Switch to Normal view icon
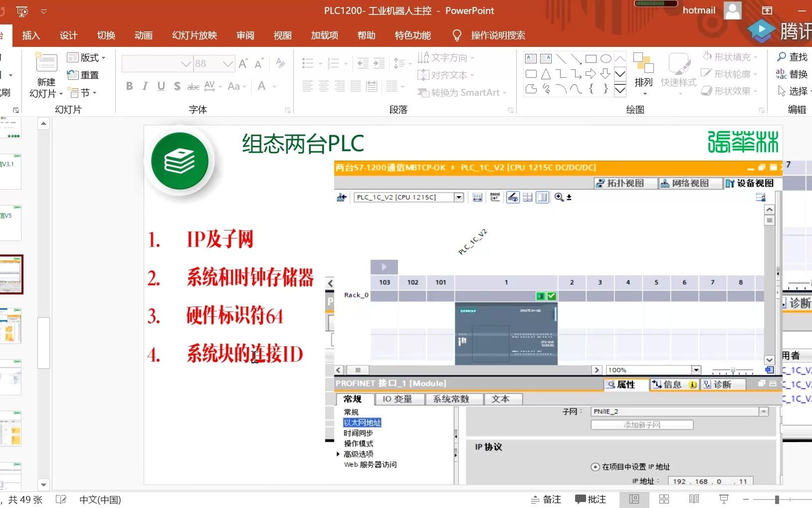Image resolution: width=812 pixels, height=508 pixels. pos(634,500)
